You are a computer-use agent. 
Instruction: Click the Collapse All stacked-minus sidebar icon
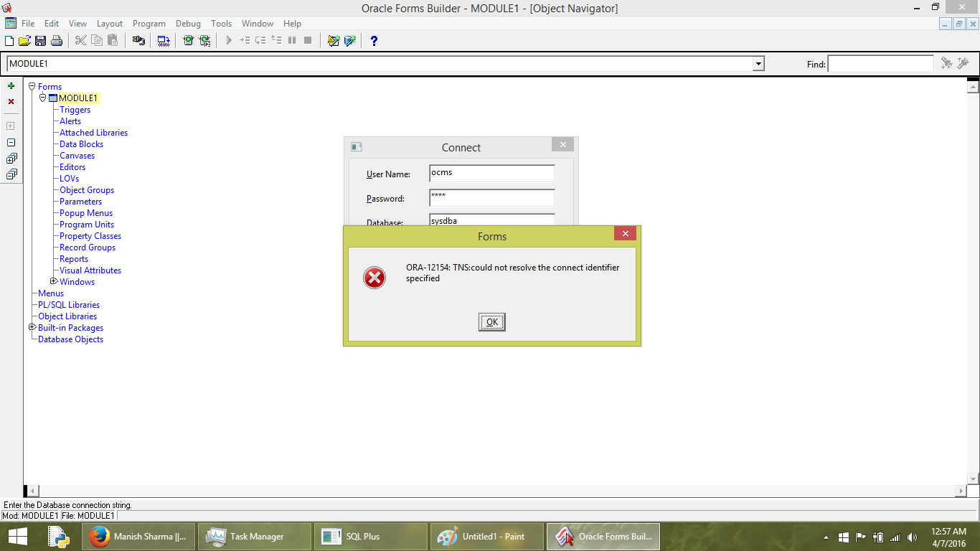pos(11,174)
